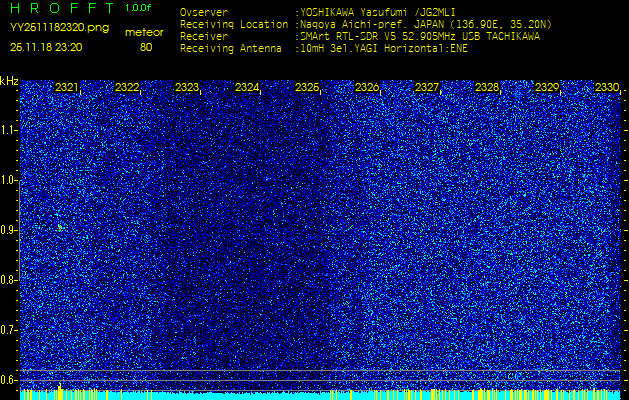Select the 0.7 kHz frequency label
Image resolution: width=629 pixels, height=400 pixels.
9,329
